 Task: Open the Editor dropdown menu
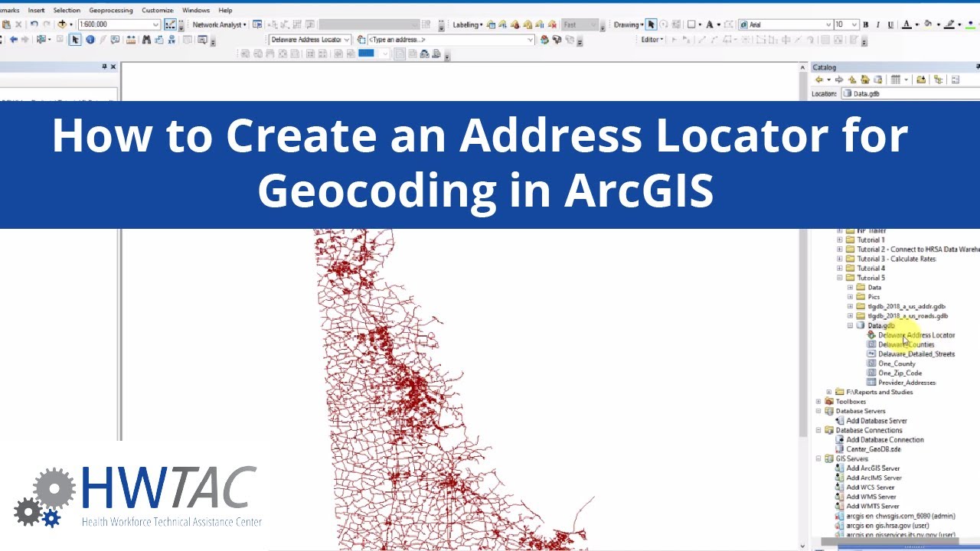[650, 38]
